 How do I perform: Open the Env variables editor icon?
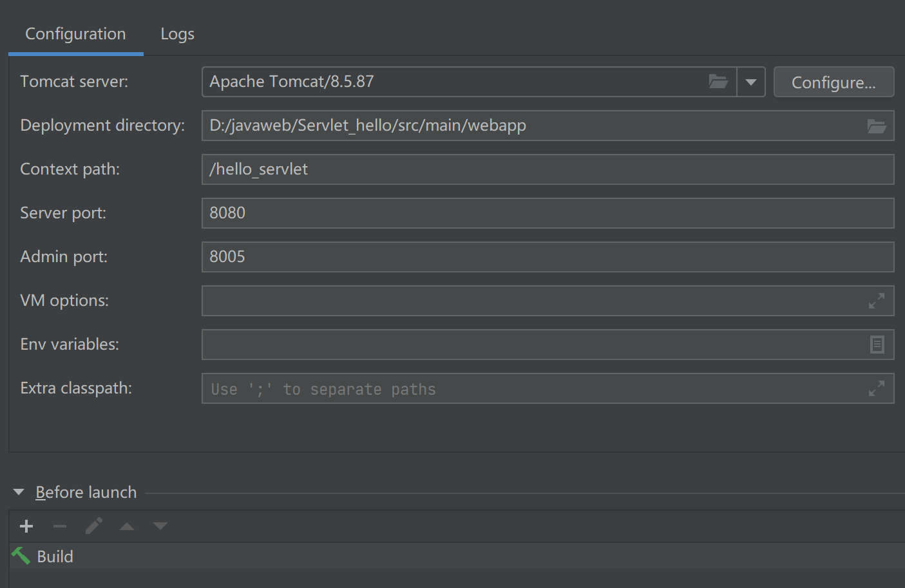(x=877, y=345)
